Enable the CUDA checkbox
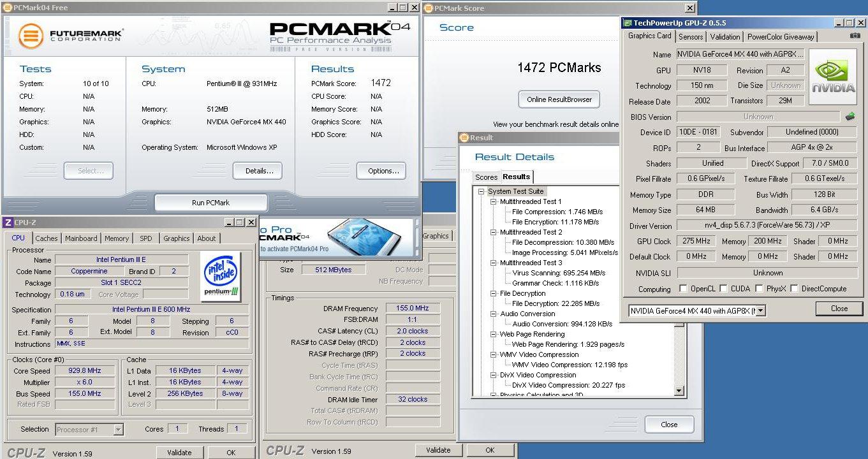Viewport: 868px width, 459px height. pos(723,289)
